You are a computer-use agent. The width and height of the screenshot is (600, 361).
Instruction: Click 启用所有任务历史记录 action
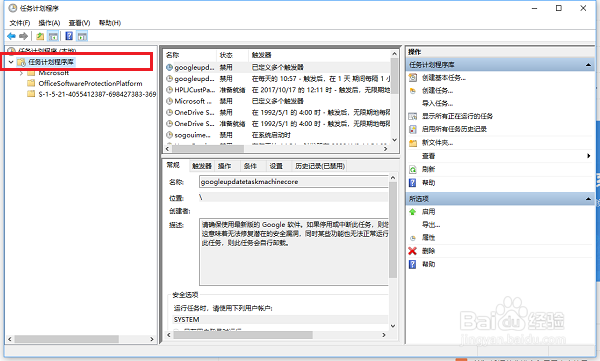[454, 129]
